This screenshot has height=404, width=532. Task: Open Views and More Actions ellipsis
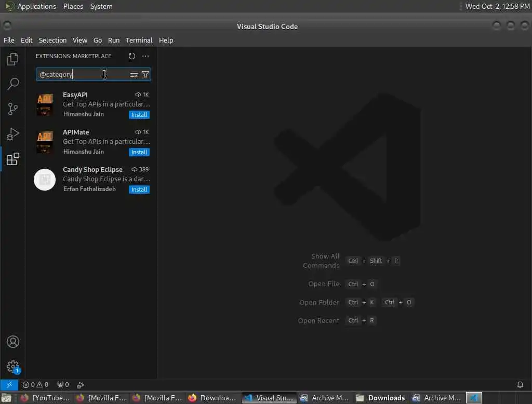pyautogui.click(x=145, y=56)
